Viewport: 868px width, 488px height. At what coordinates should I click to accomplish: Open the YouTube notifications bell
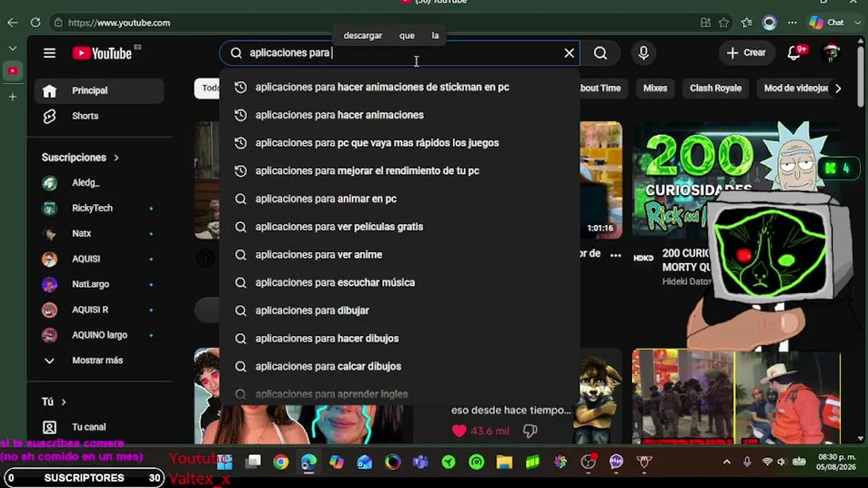click(795, 53)
